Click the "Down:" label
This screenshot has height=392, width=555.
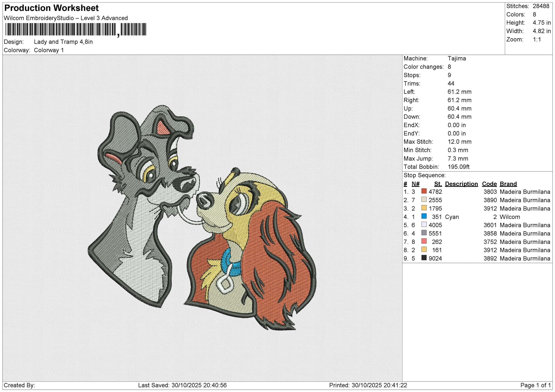[412, 117]
